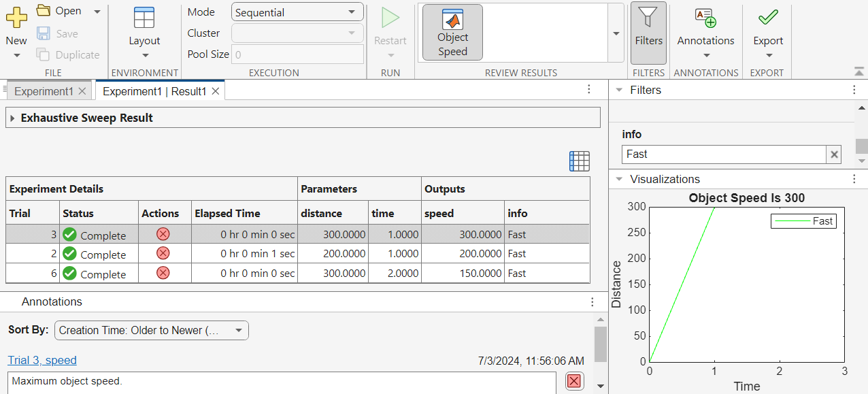Clear the info filter text field
The width and height of the screenshot is (868, 394).
coord(834,154)
